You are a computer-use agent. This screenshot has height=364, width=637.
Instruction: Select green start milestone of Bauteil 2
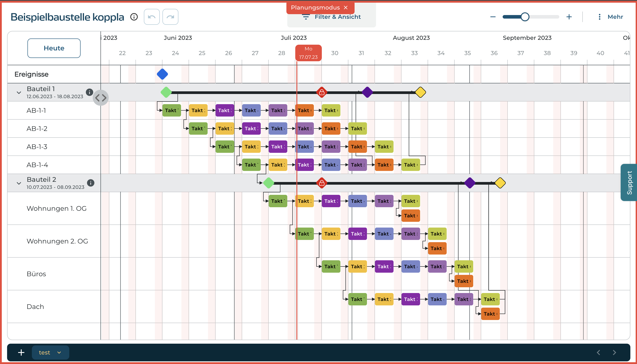(269, 183)
